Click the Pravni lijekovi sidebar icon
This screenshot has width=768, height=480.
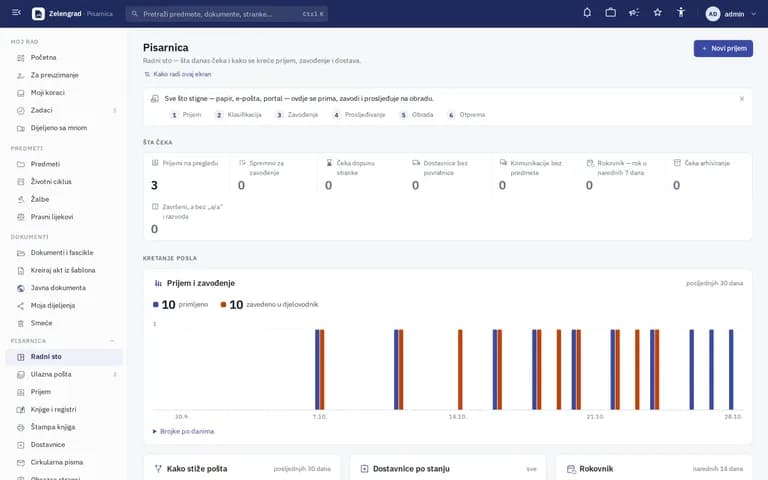pos(21,217)
